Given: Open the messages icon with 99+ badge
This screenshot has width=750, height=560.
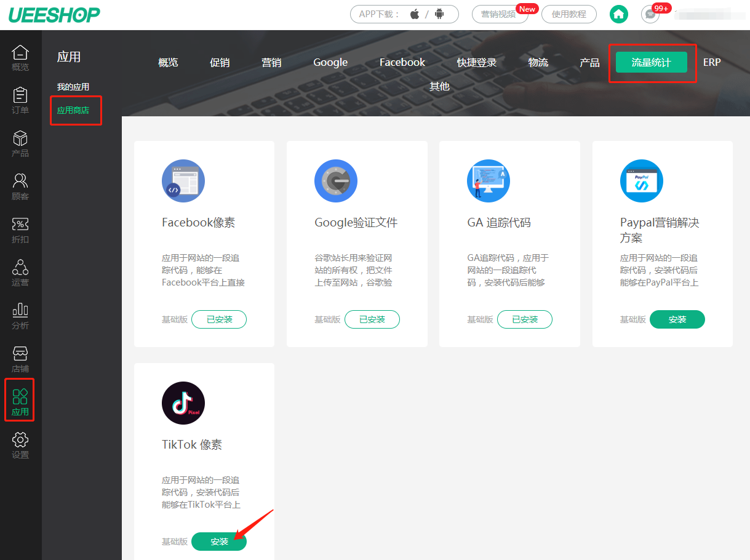Looking at the screenshot, I should 650,14.
